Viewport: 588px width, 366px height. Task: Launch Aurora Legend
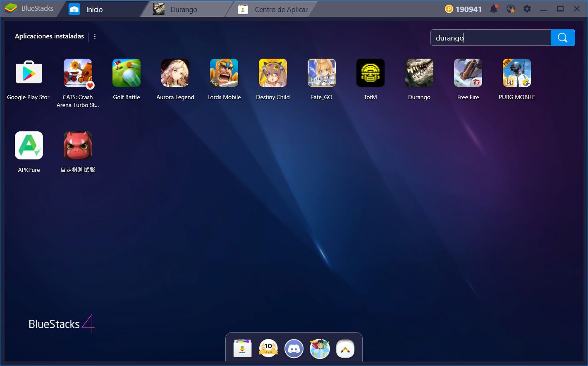[175, 73]
